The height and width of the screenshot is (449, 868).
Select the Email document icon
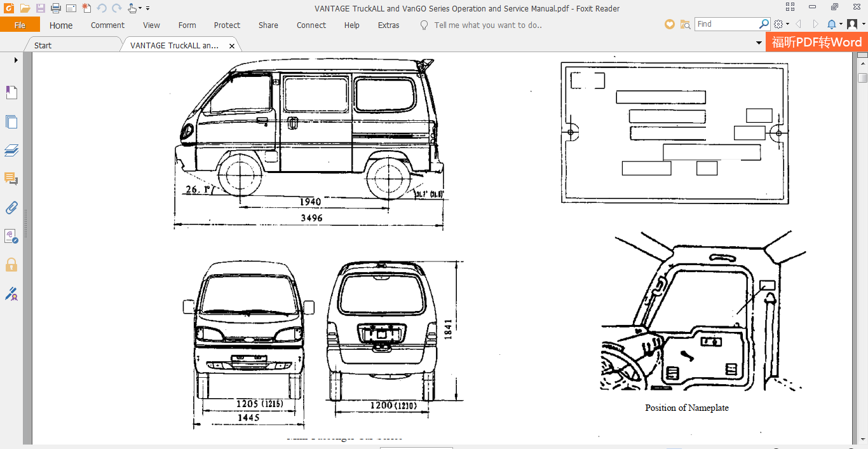[71, 8]
